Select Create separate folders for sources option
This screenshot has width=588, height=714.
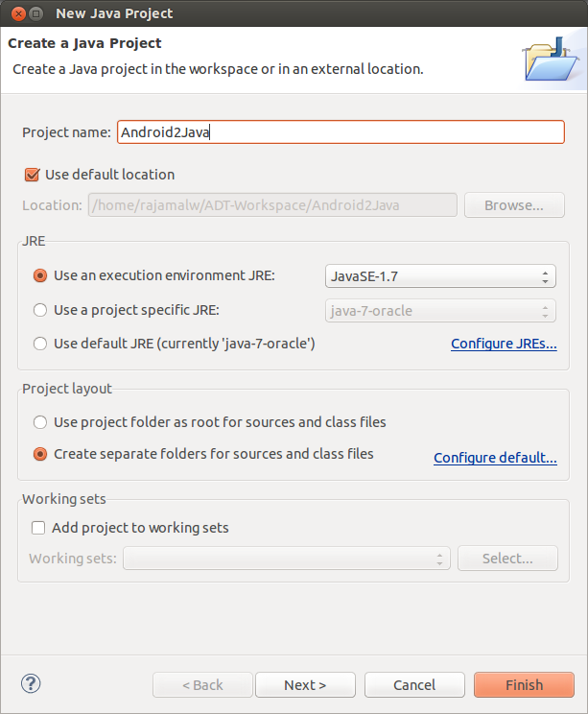click(x=40, y=454)
